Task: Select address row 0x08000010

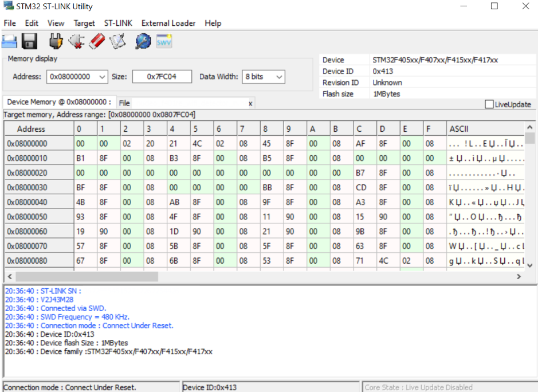Action: coord(39,158)
